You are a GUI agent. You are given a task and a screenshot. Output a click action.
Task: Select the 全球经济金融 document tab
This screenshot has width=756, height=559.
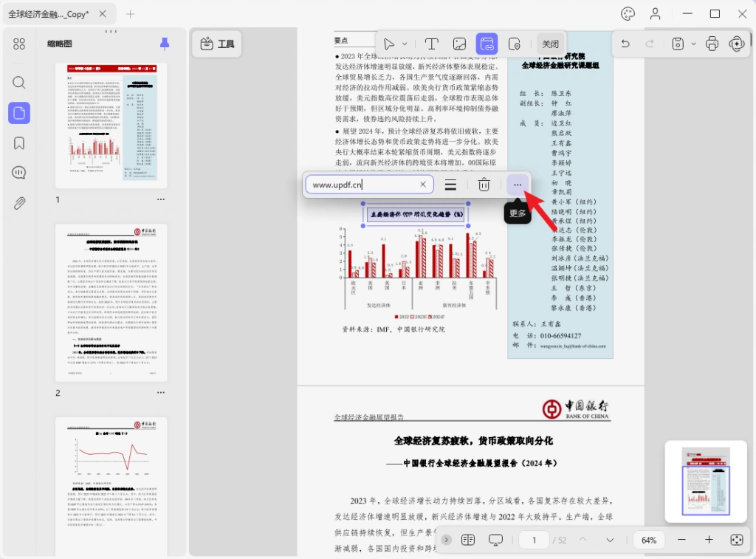pyautogui.click(x=49, y=15)
